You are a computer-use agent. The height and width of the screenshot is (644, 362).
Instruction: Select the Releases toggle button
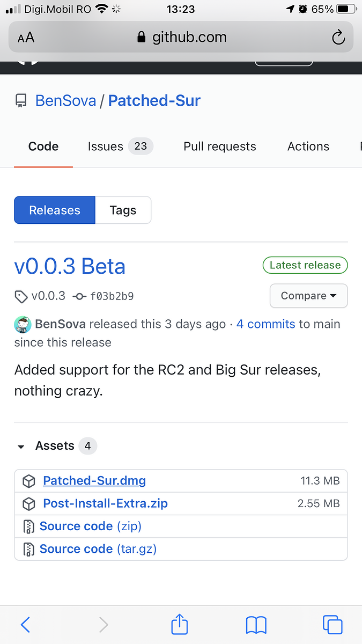(55, 210)
